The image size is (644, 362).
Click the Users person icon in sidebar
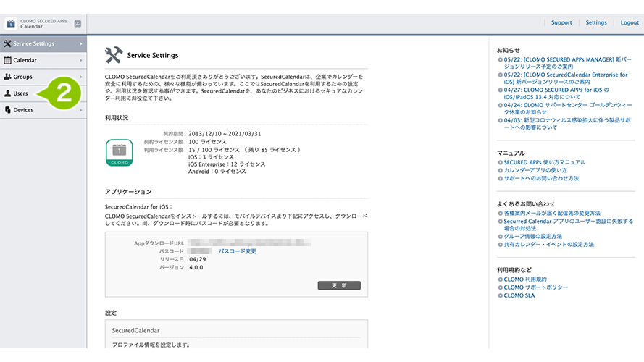(7, 93)
